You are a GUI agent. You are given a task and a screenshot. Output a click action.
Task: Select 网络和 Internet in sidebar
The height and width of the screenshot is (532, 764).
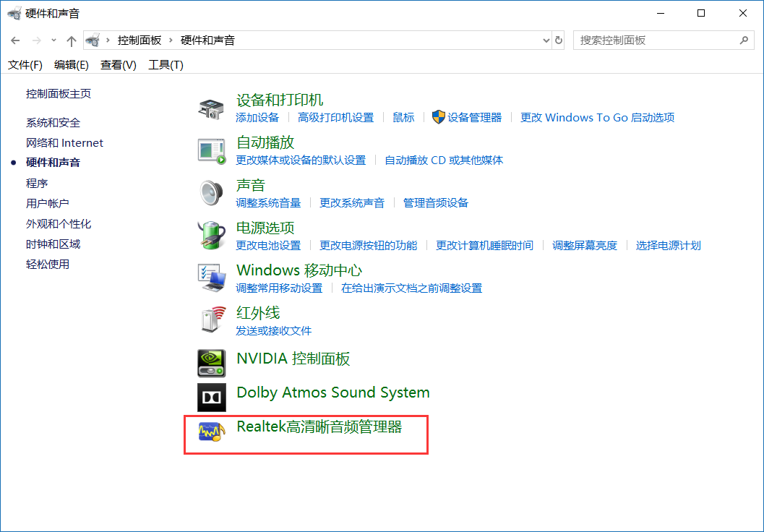(65, 142)
